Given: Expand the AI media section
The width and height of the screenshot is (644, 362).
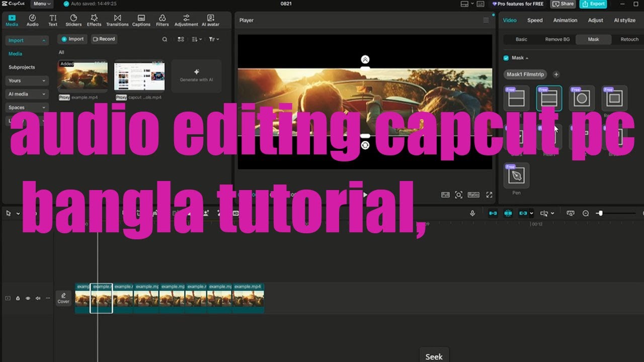Looking at the screenshot, I should point(27,94).
